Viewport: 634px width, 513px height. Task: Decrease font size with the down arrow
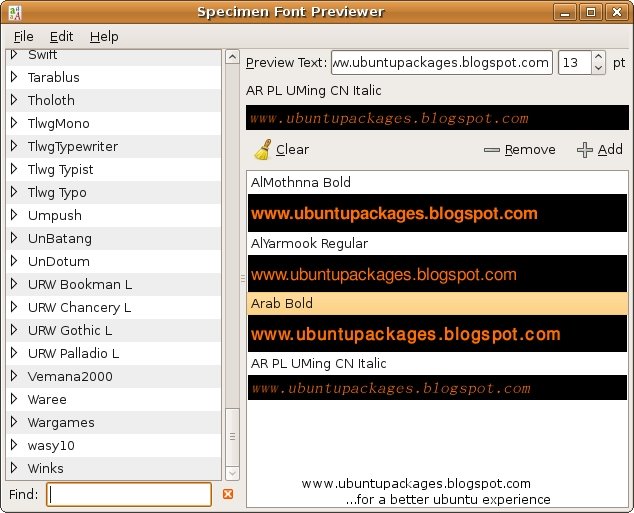click(x=598, y=68)
